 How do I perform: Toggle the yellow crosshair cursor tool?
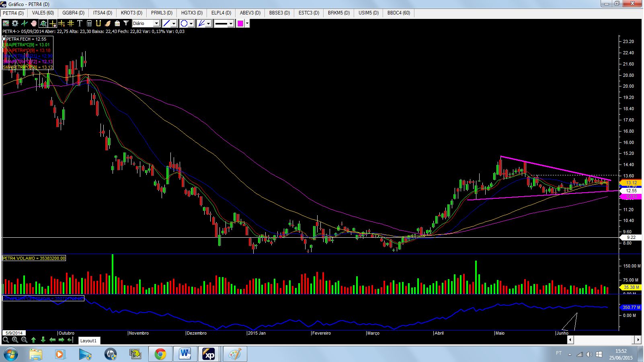pos(52,23)
